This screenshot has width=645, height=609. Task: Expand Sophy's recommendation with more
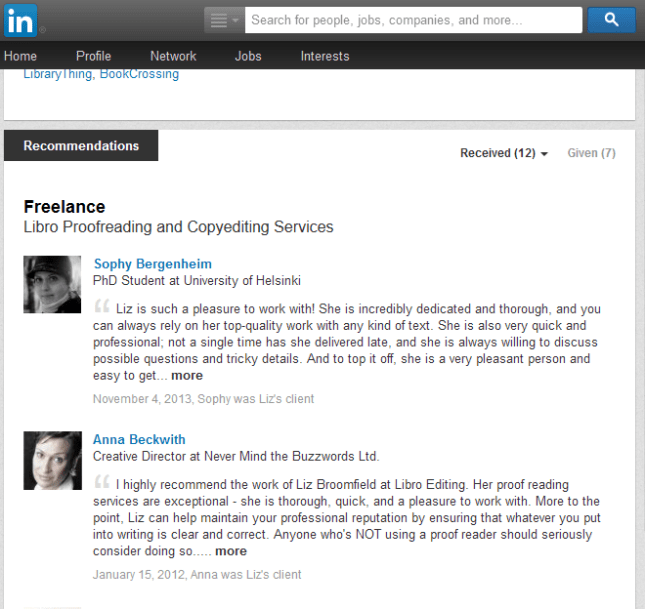(186, 376)
